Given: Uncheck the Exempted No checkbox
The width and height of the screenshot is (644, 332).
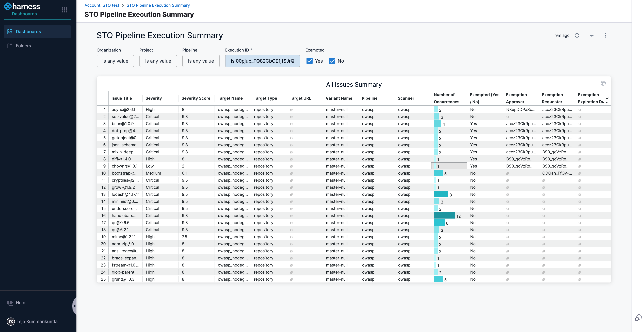Looking at the screenshot, I should [332, 61].
